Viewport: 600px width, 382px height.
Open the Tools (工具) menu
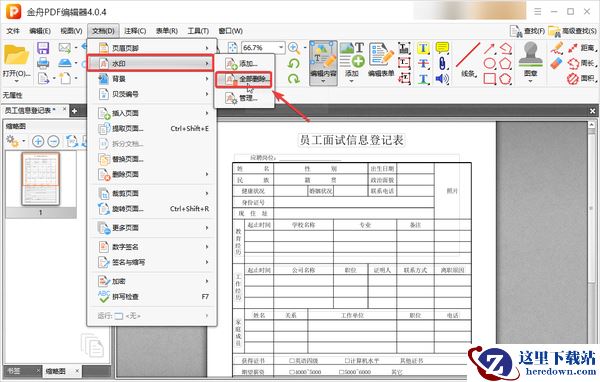[198, 31]
